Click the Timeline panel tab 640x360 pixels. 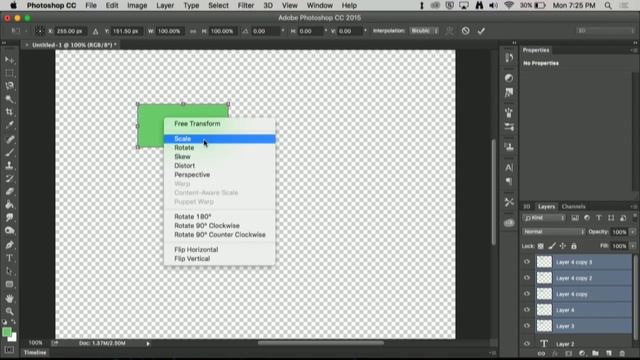[x=35, y=353]
